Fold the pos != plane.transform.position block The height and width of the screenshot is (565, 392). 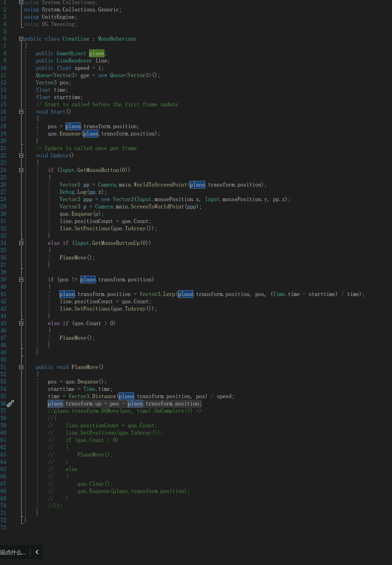(x=21, y=280)
